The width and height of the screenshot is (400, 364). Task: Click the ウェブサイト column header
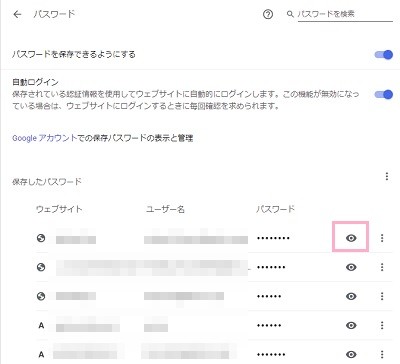[59, 209]
